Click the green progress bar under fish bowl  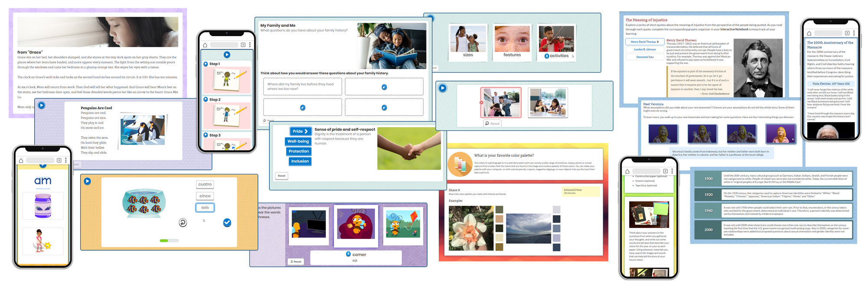pyautogui.click(x=169, y=240)
